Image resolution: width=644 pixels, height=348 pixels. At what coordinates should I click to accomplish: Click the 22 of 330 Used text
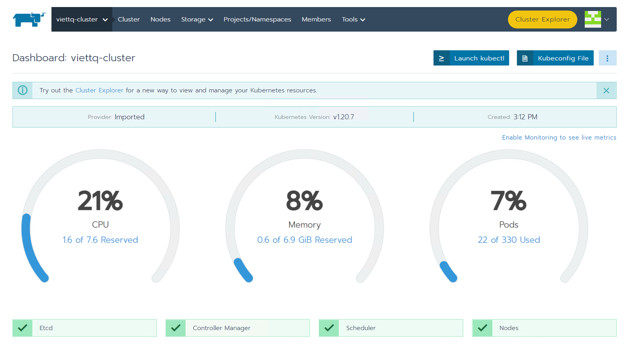509,240
